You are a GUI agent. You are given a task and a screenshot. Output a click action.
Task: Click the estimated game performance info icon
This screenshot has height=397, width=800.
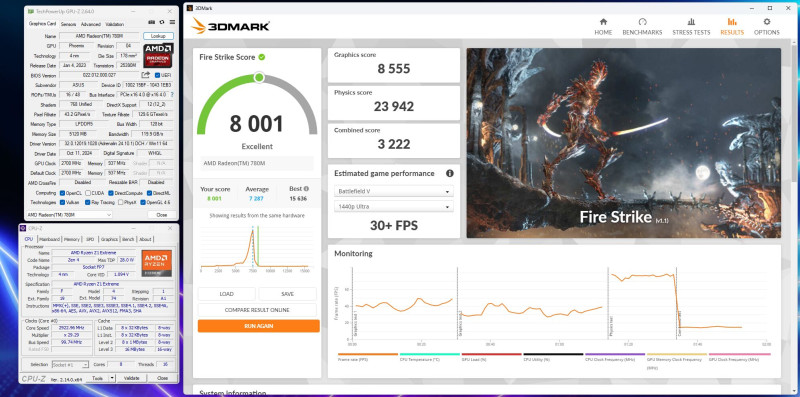[x=449, y=173]
